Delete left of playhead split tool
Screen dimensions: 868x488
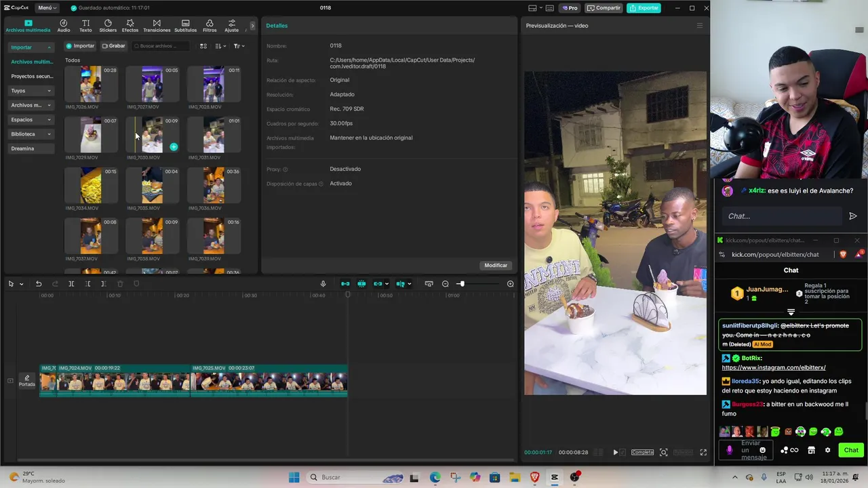point(87,284)
